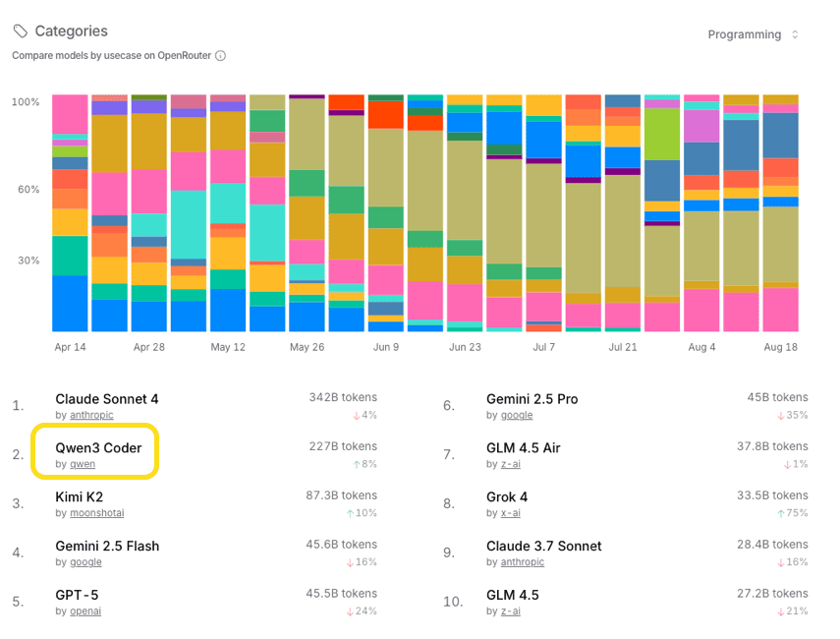The height and width of the screenshot is (639, 840).
Task: Select the GLM 4.5 Air model
Action: pos(523,448)
